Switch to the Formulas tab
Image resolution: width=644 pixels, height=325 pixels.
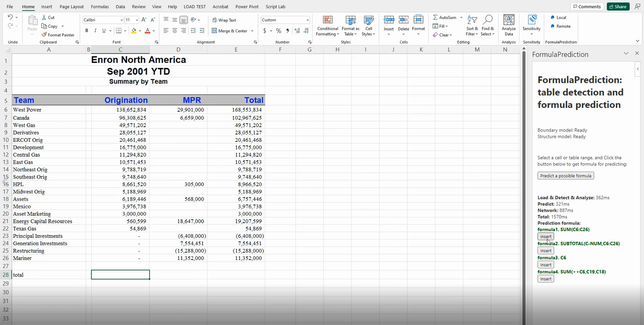pyautogui.click(x=100, y=7)
